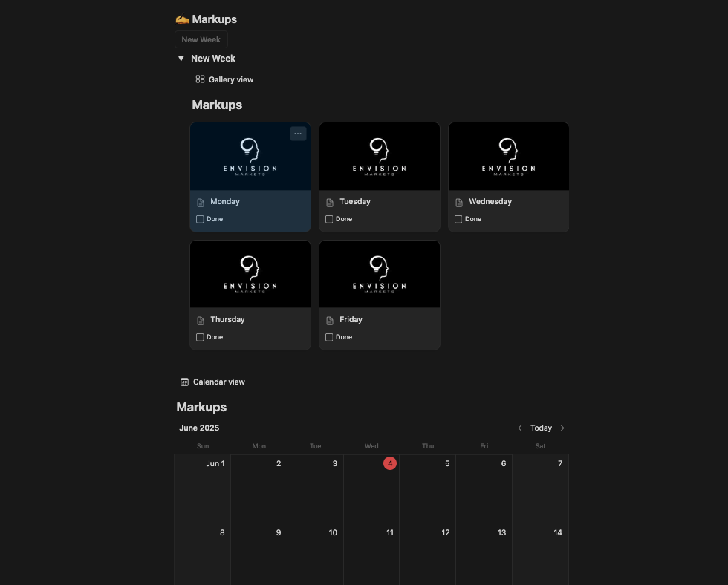
Task: Open the Tuesday page title
Action: click(355, 201)
